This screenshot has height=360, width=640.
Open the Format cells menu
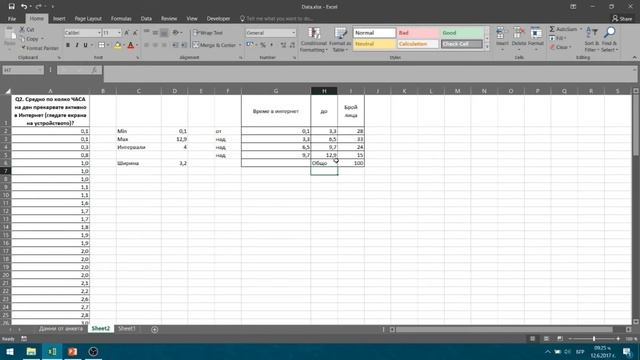(536, 39)
